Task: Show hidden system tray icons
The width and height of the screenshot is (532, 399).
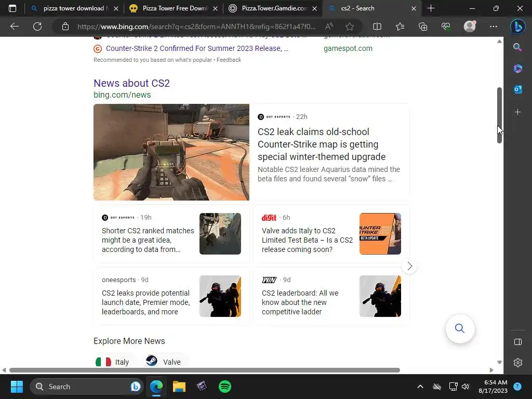Action: point(420,387)
